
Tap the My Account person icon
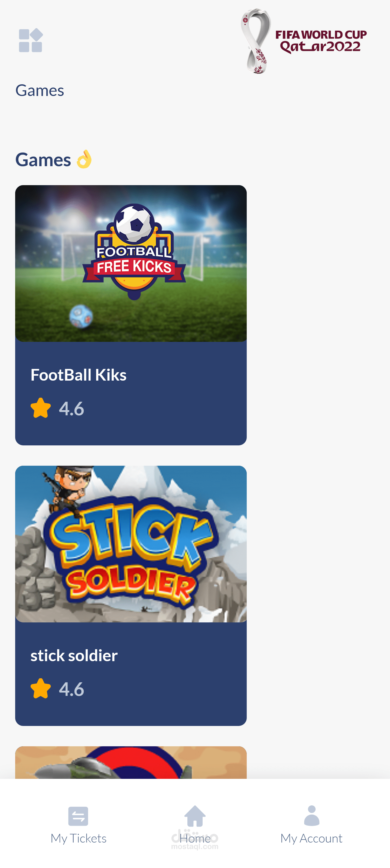click(x=311, y=816)
